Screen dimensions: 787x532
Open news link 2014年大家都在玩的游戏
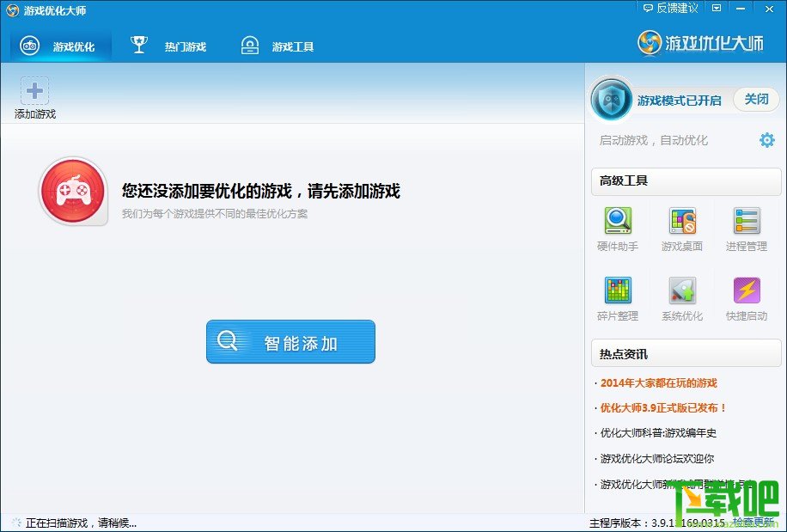pyautogui.click(x=658, y=383)
